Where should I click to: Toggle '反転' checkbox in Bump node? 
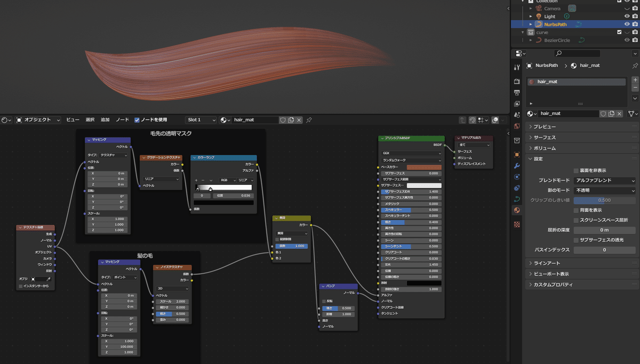(324, 301)
